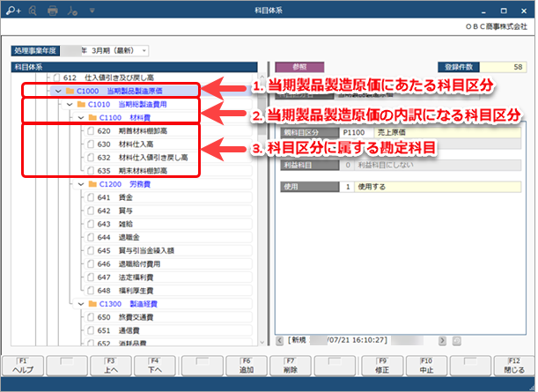Select the document icon for account 620

click(x=91, y=130)
